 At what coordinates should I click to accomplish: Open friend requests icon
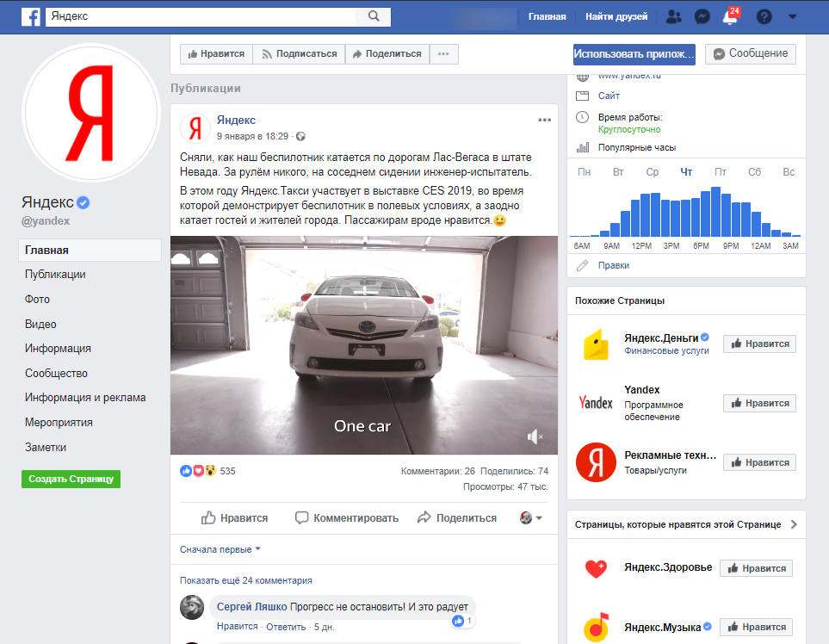tap(673, 17)
